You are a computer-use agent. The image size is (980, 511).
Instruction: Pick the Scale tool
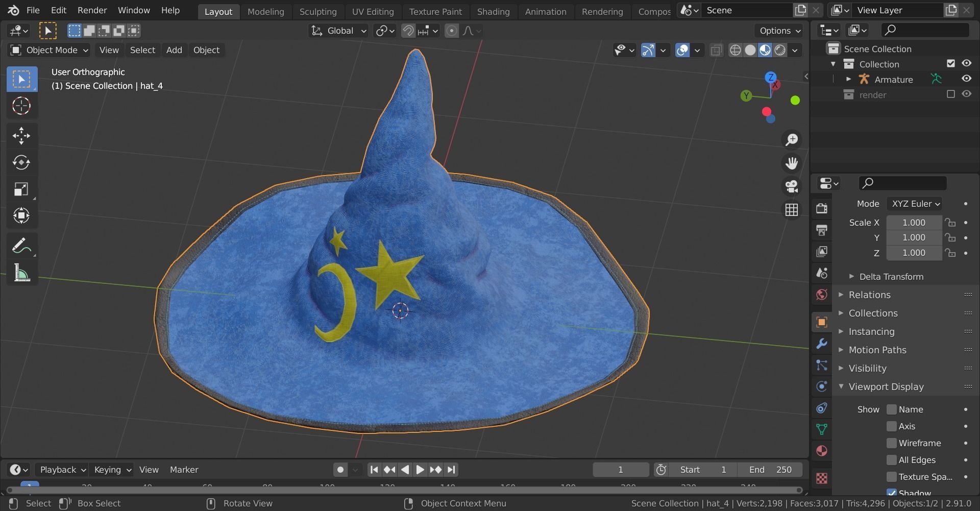21,189
